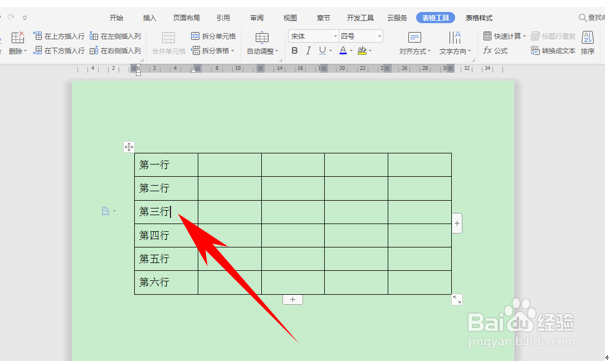Click the cell containing 第二行
This screenshot has width=609, height=363.
(166, 188)
